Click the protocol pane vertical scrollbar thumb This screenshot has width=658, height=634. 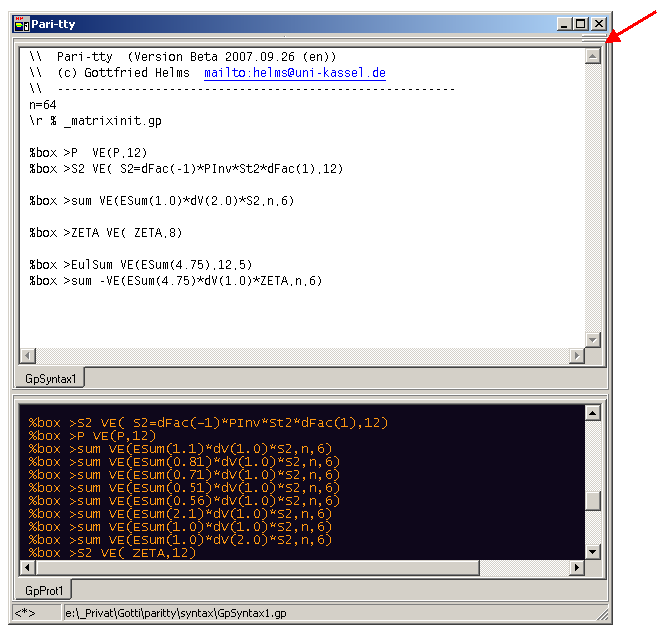(593, 501)
